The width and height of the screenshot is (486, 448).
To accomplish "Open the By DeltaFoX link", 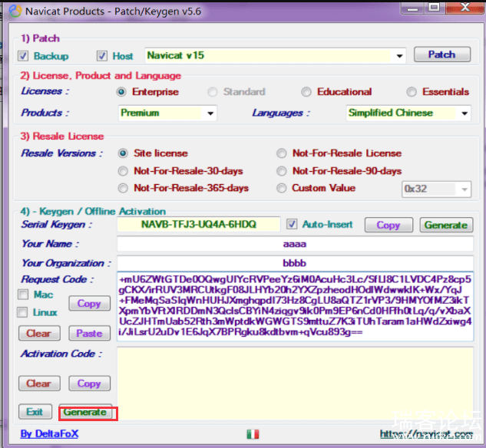I will [x=49, y=433].
